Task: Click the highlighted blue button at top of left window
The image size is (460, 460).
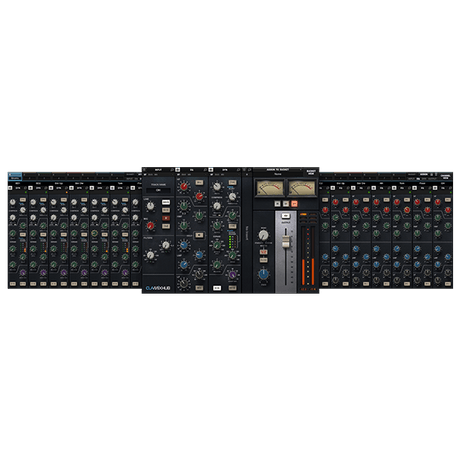Action: [15, 176]
